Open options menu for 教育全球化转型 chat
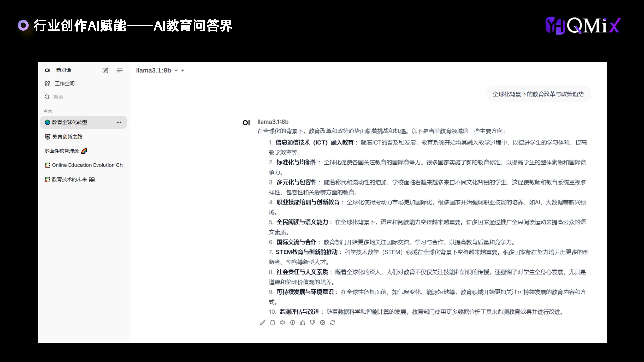This screenshot has width=644, height=362. (119, 122)
